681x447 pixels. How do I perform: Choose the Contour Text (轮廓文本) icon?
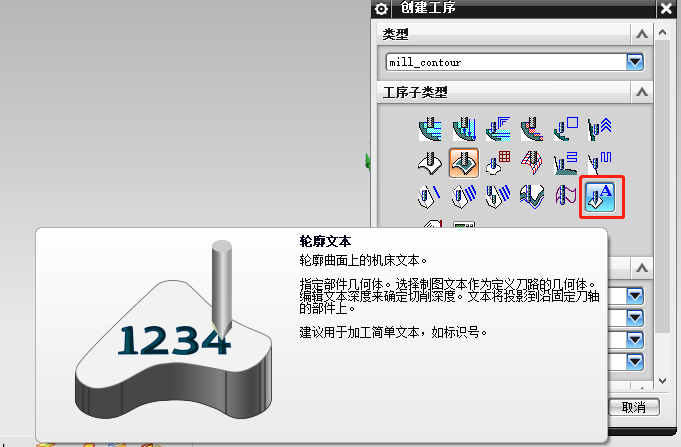[602, 194]
